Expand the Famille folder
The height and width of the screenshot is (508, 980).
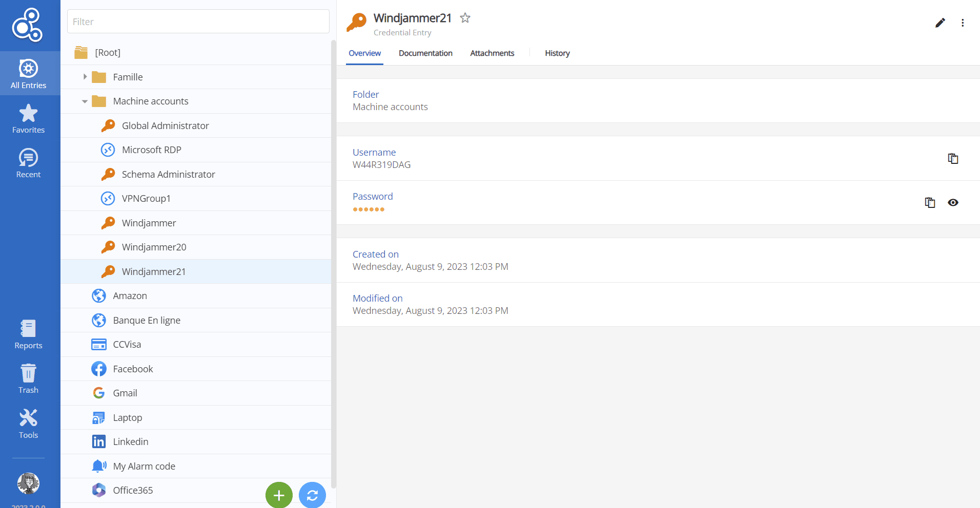pyautogui.click(x=85, y=77)
